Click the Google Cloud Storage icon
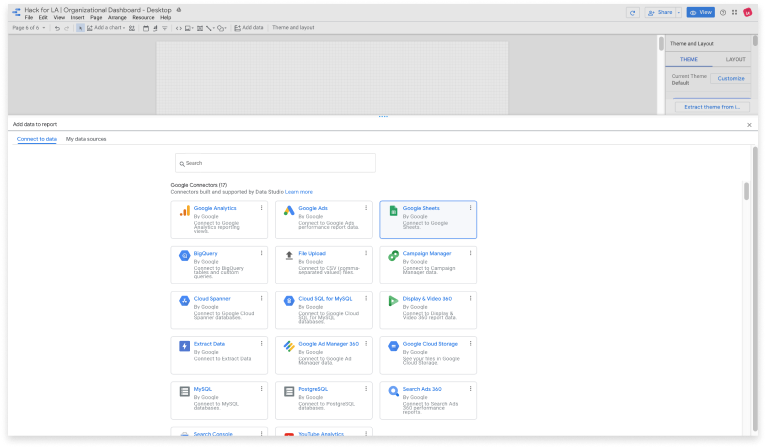Screen dimensions: 766x448 coord(393,346)
